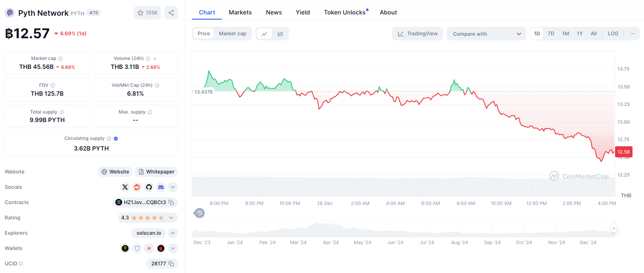The image size is (644, 273).
Task: Click the THB 125.7B FDV value
Action: coord(47,94)
